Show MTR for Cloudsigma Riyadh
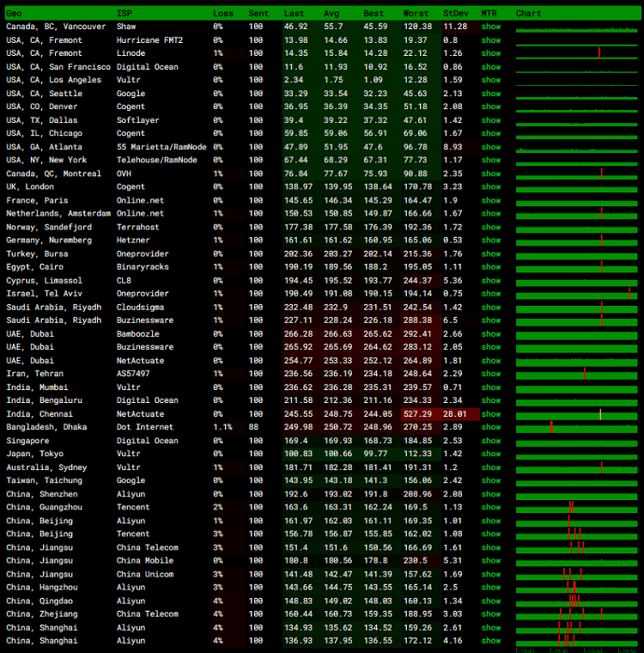The width and height of the screenshot is (644, 653). click(491, 308)
